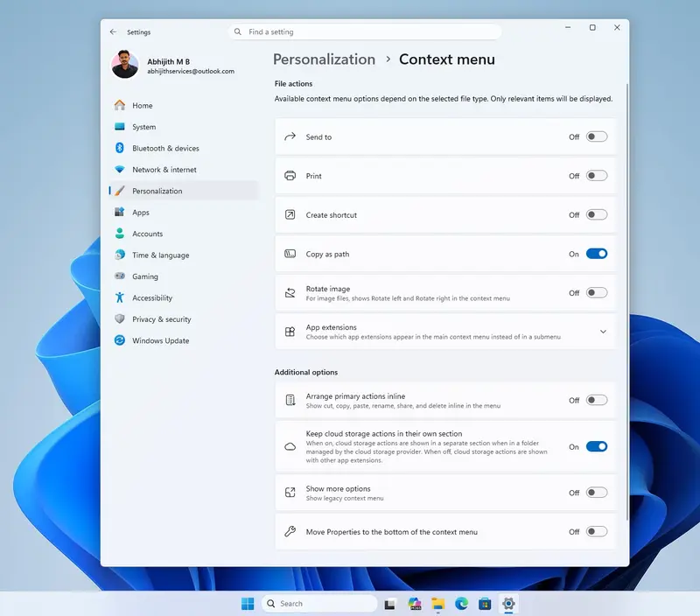Enable Show more options toggle
Screen dimensions: 700x616
point(597,493)
